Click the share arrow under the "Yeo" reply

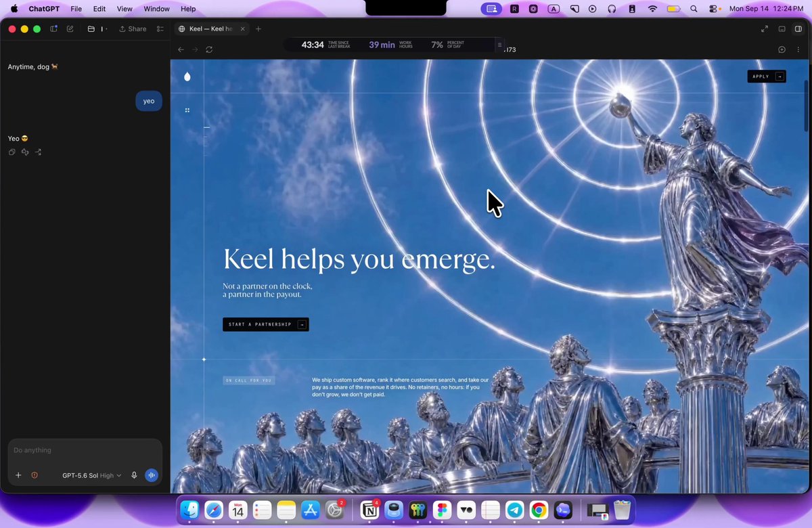click(x=39, y=152)
